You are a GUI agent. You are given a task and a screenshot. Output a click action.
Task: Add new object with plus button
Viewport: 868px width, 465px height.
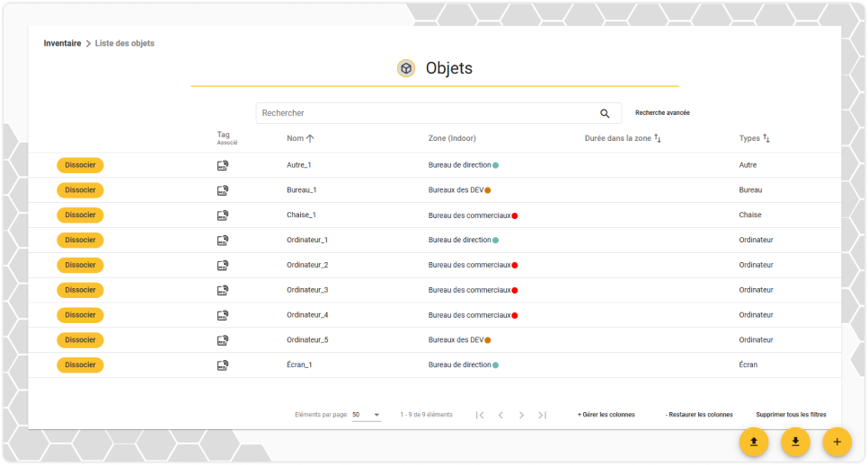point(837,442)
